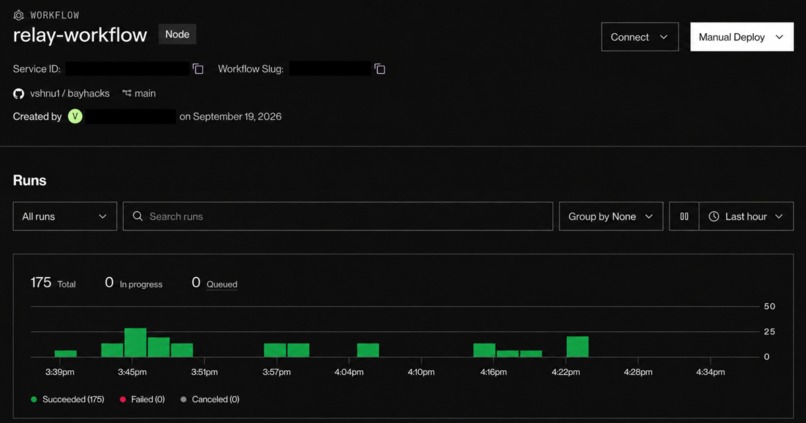Click the Runs section heading
The width and height of the screenshot is (806, 423).
[29, 180]
